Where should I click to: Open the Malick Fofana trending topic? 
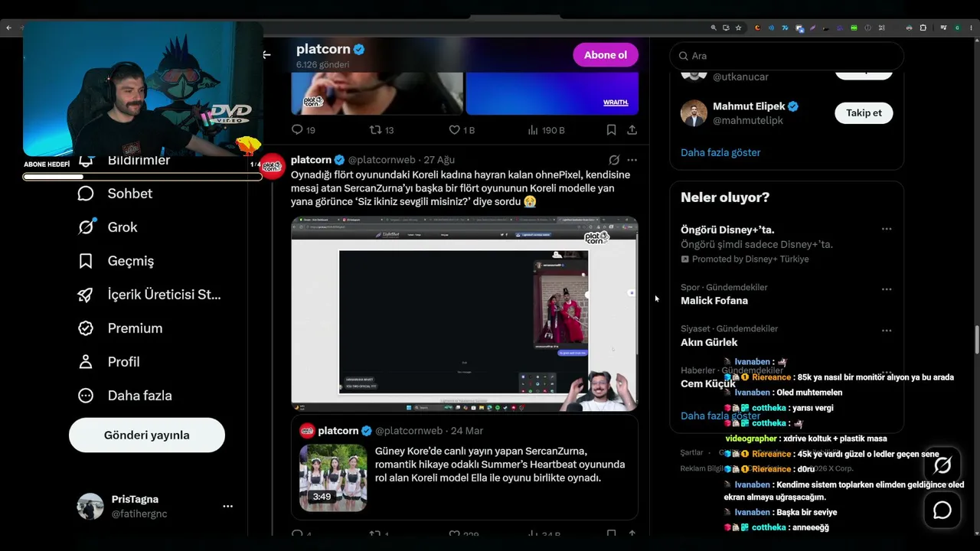[714, 301]
